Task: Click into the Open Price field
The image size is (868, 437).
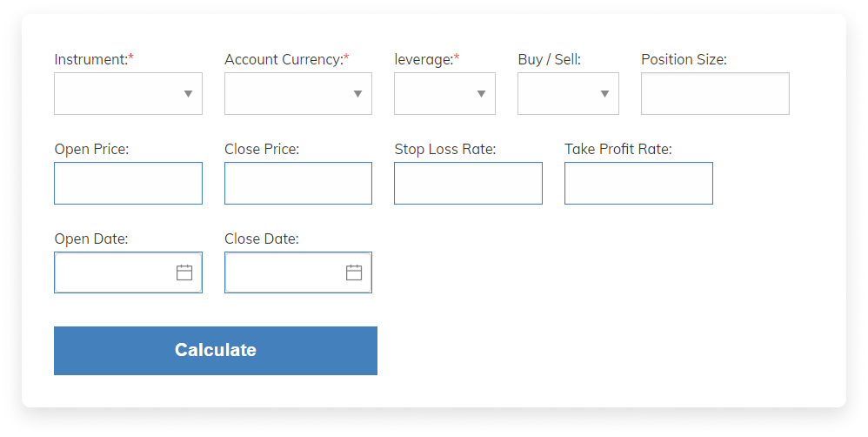Action: [129, 184]
